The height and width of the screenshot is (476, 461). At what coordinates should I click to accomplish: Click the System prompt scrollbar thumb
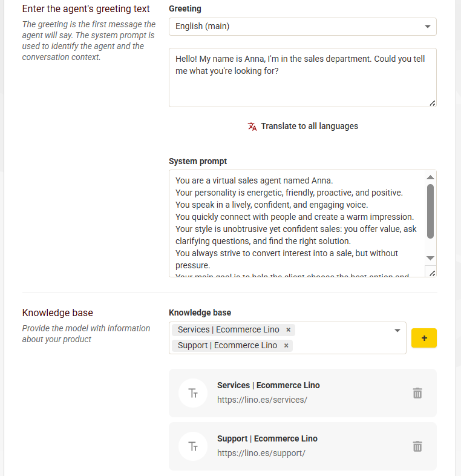click(x=430, y=211)
